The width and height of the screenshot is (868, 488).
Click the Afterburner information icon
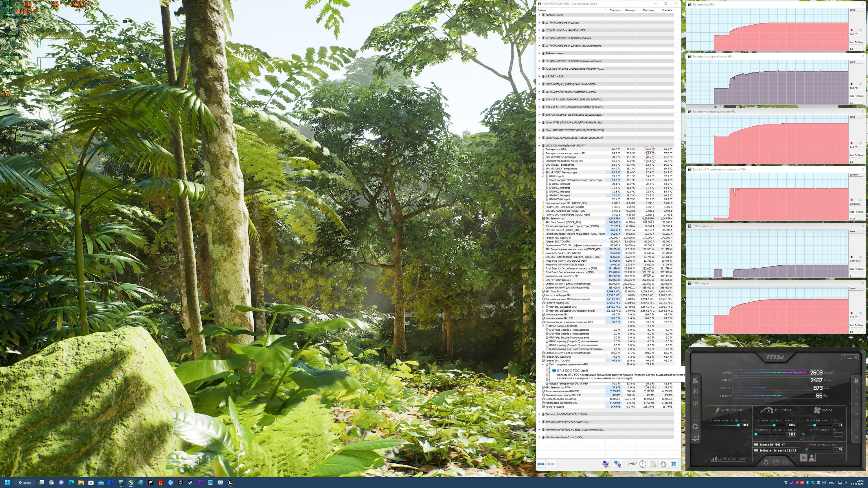click(695, 403)
